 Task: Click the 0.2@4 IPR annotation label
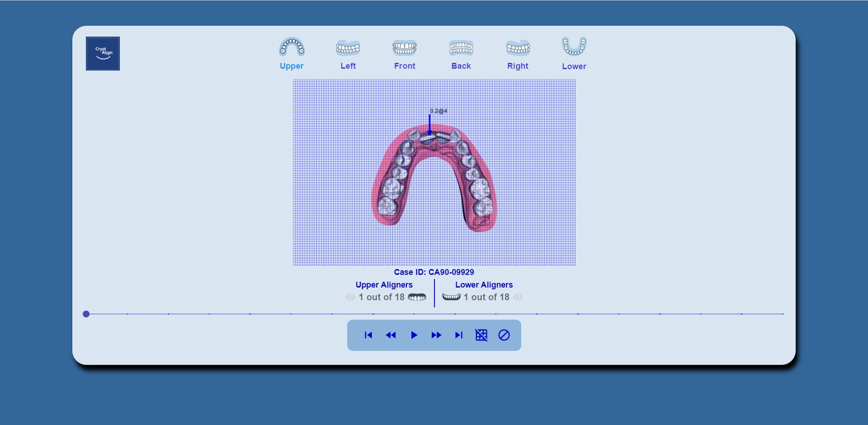(439, 111)
